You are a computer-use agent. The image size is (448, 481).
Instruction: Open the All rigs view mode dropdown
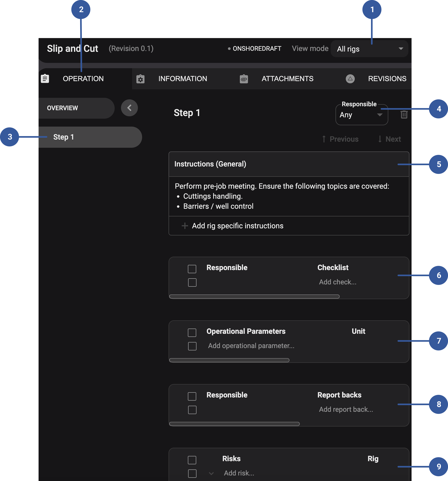point(369,49)
